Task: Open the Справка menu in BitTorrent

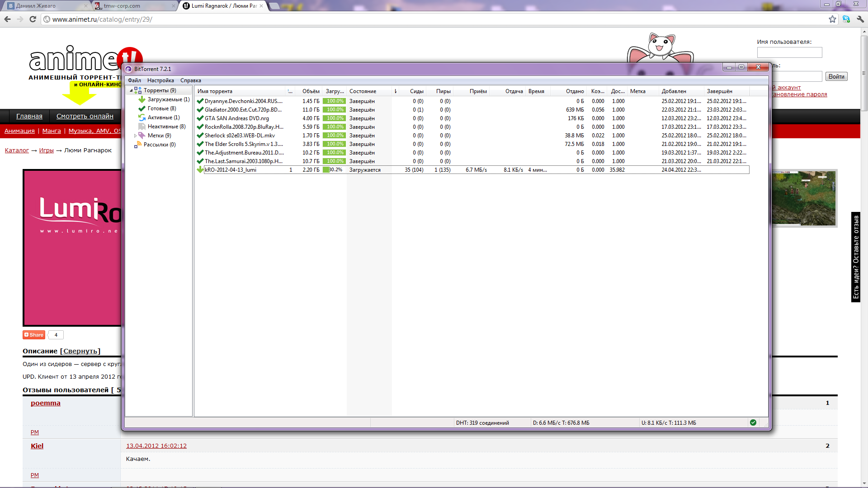Action: pyautogui.click(x=190, y=80)
